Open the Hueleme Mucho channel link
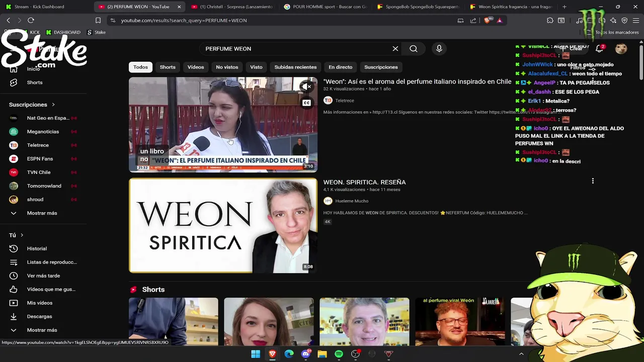 coord(352,201)
